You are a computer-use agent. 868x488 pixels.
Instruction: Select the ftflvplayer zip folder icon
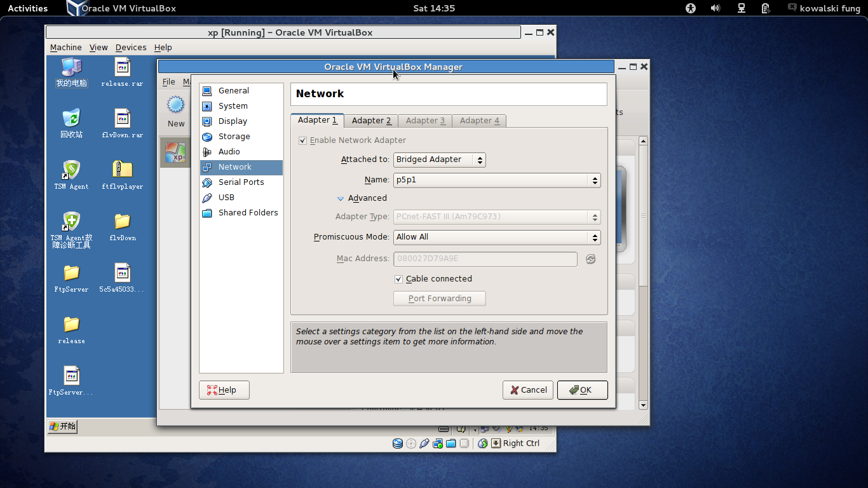(122, 175)
